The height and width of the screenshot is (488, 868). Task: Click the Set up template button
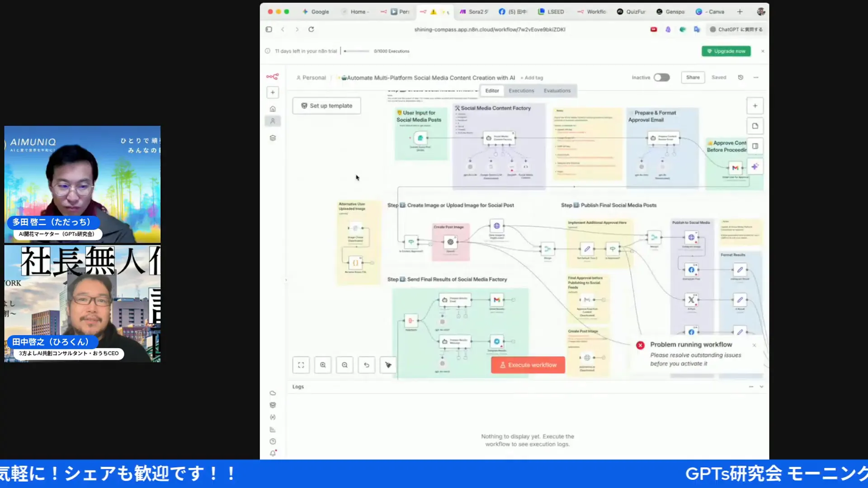click(326, 106)
